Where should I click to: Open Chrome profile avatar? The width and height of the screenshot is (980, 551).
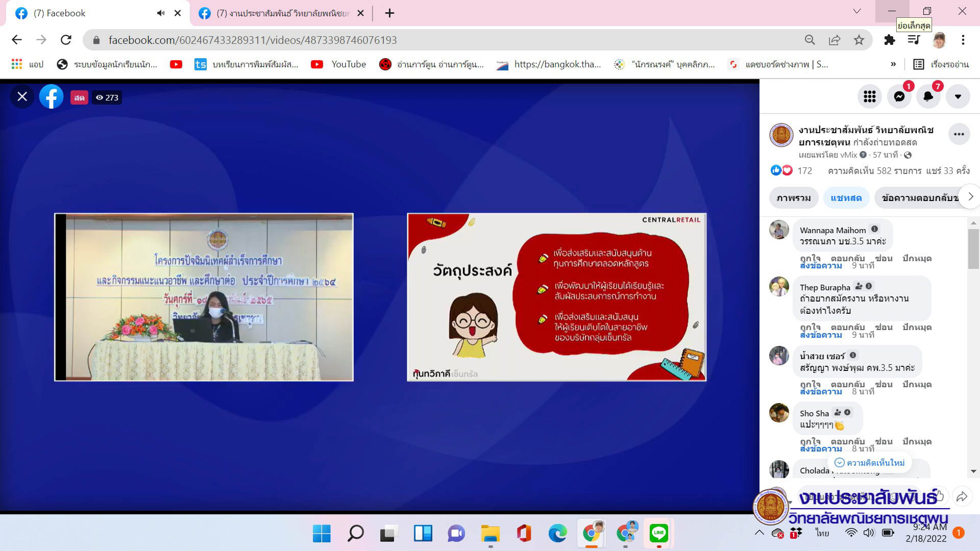tap(939, 40)
